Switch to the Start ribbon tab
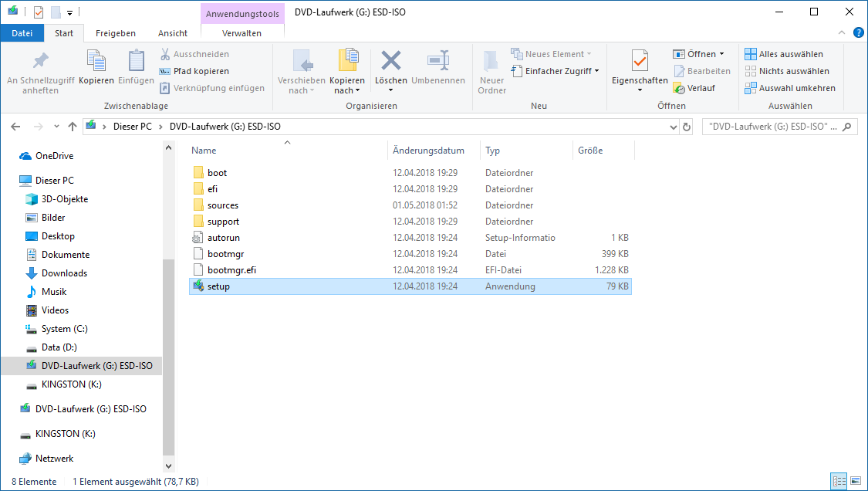The height and width of the screenshot is (491, 868). coord(64,33)
